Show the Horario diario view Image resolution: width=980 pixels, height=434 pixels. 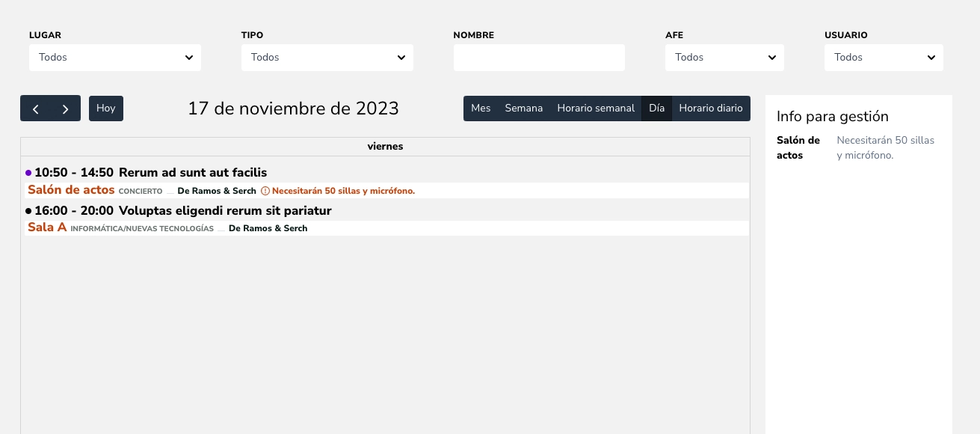point(710,109)
